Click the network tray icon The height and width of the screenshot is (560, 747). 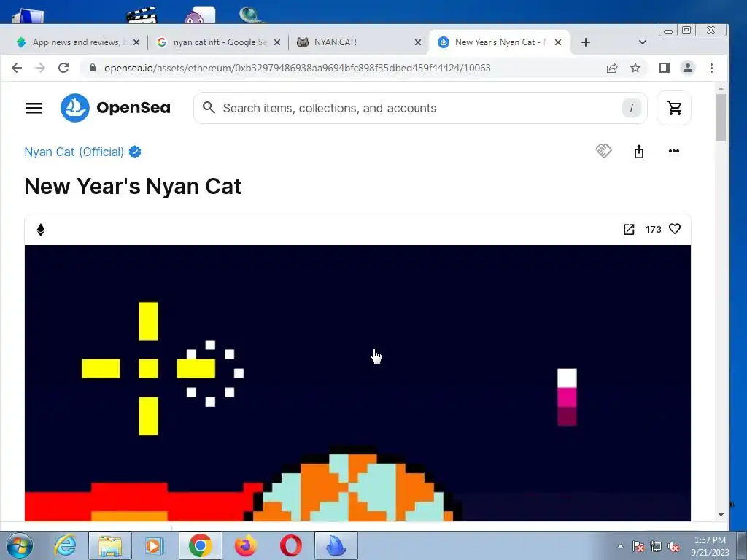pos(656,546)
